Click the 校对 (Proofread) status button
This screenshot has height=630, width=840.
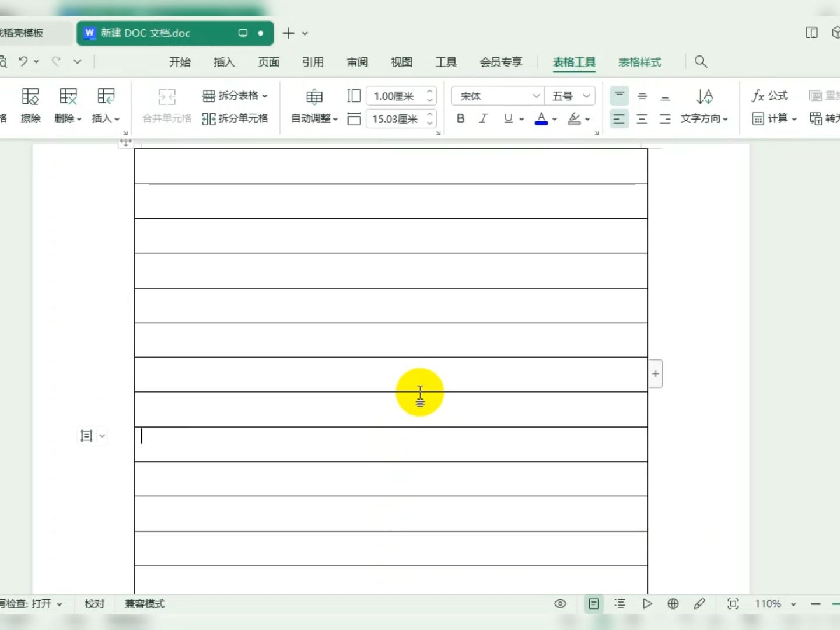coord(94,604)
